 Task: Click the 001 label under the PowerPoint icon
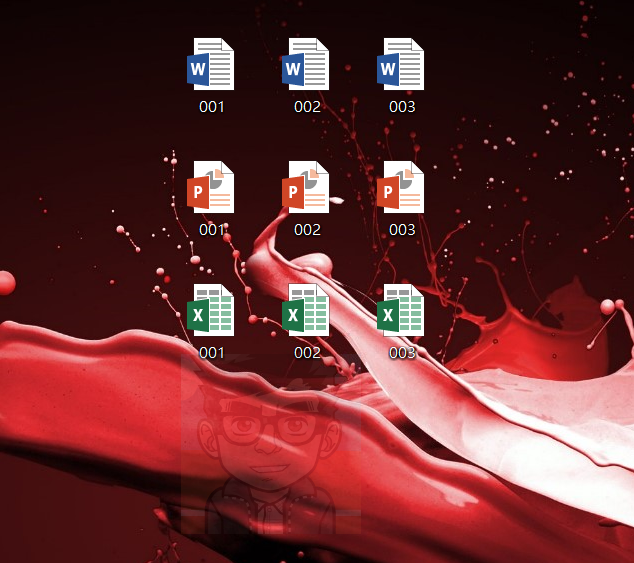(x=211, y=230)
